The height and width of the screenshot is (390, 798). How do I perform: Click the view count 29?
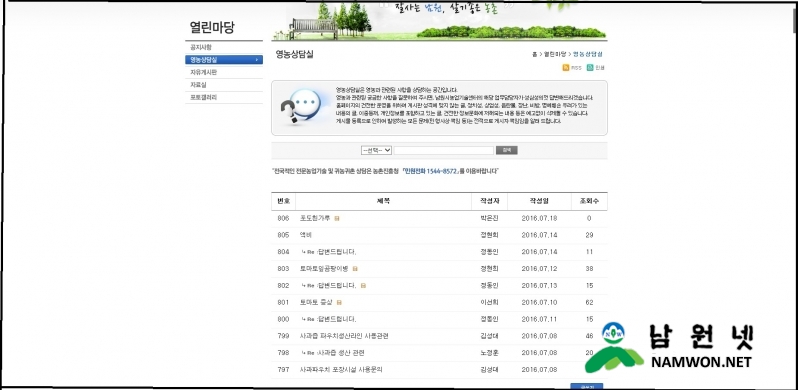point(589,235)
